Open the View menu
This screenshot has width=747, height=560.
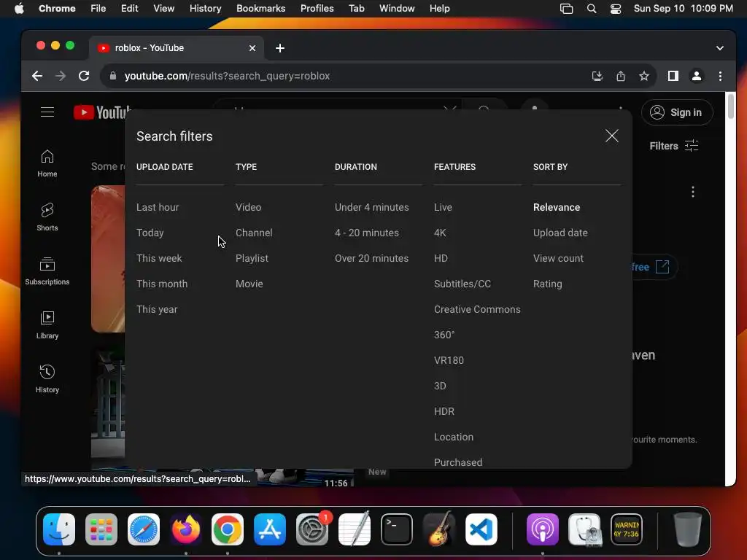163,8
